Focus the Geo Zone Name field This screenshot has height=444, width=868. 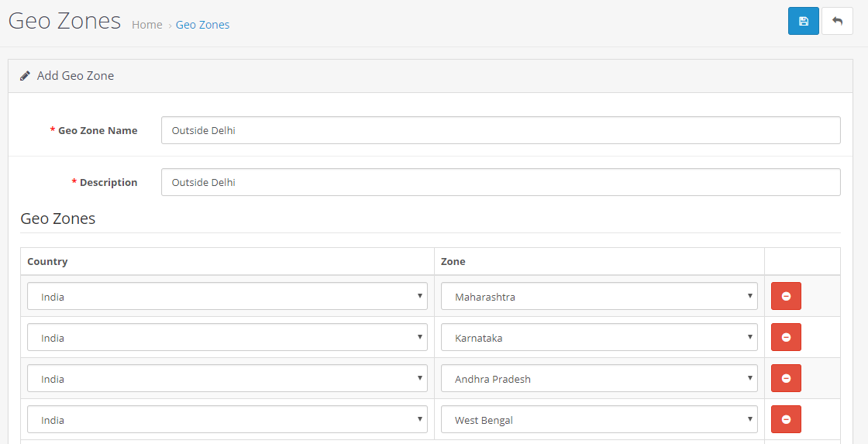[501, 130]
